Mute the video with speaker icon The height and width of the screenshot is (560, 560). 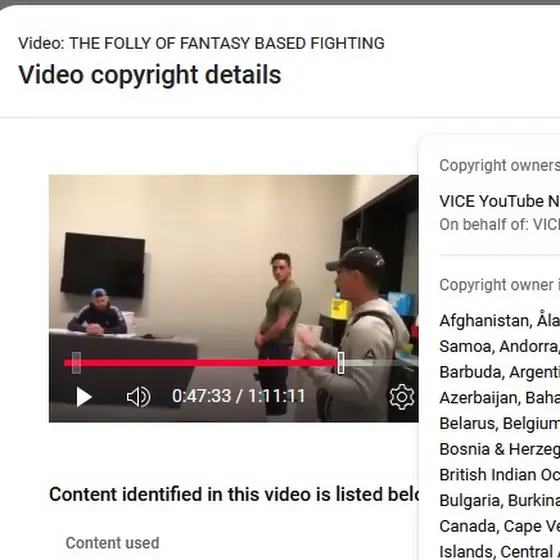point(139,397)
